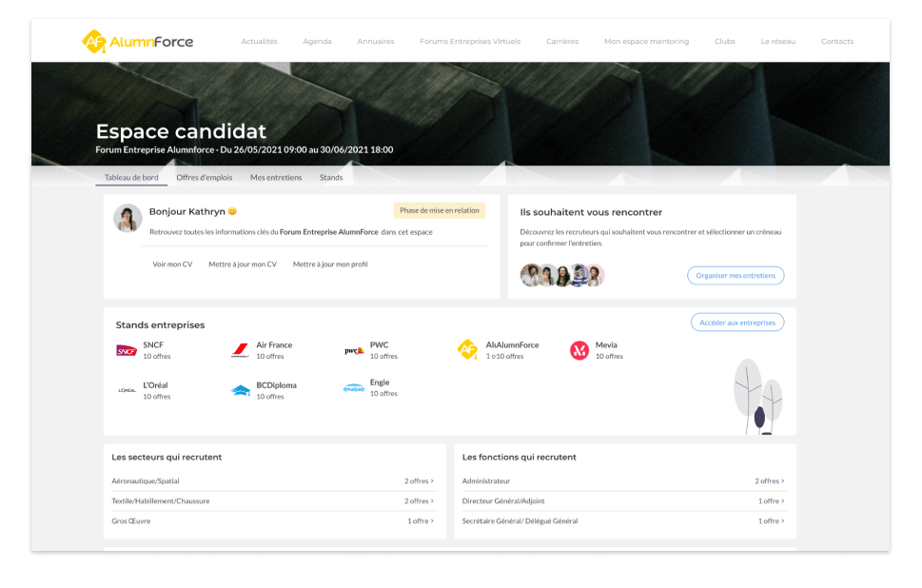Switch to the Mes entretiens tab
This screenshot has height=588, width=922.
pos(276,178)
